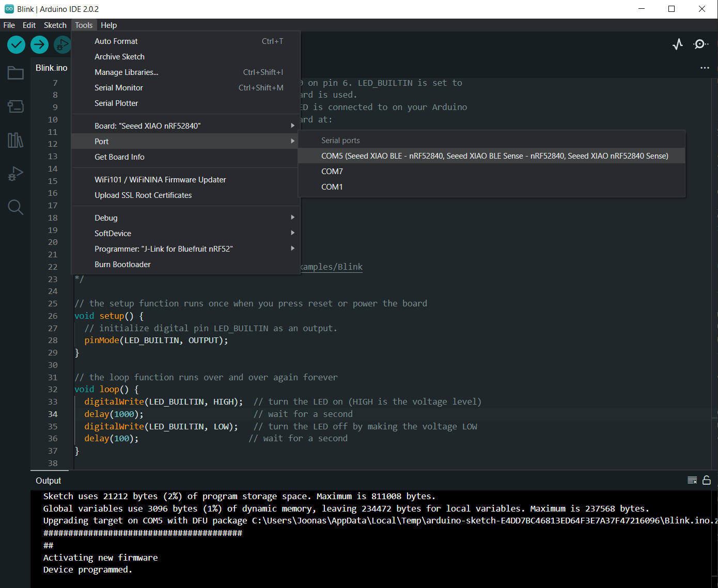Click the Verify sketch checkmark button
Screen dimensions: 718x588
click(17, 45)
